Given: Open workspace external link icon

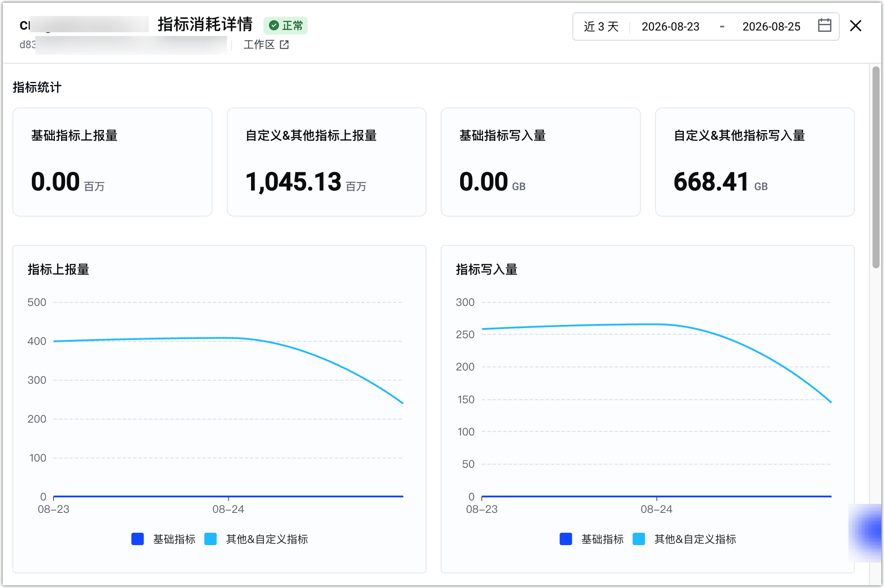Looking at the screenshot, I should point(284,45).
